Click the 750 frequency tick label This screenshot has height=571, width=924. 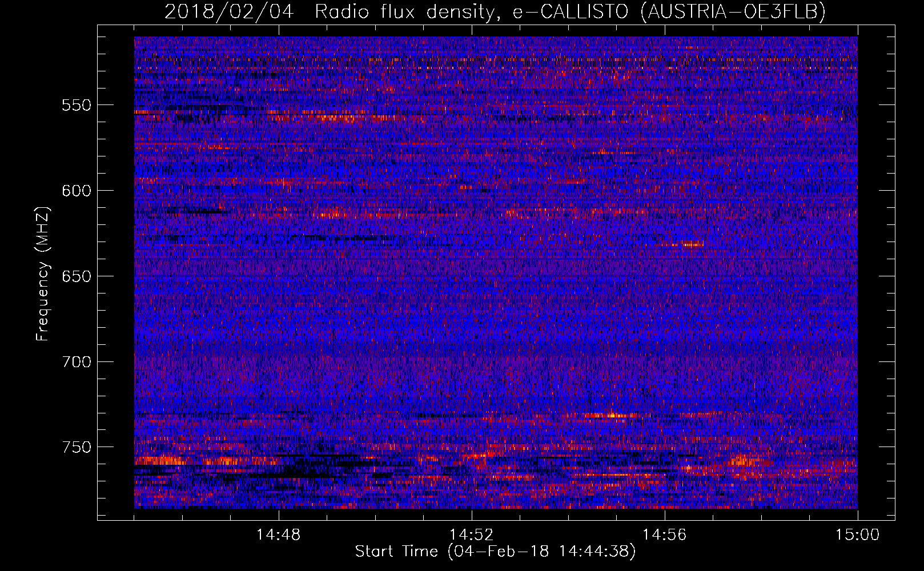point(77,447)
